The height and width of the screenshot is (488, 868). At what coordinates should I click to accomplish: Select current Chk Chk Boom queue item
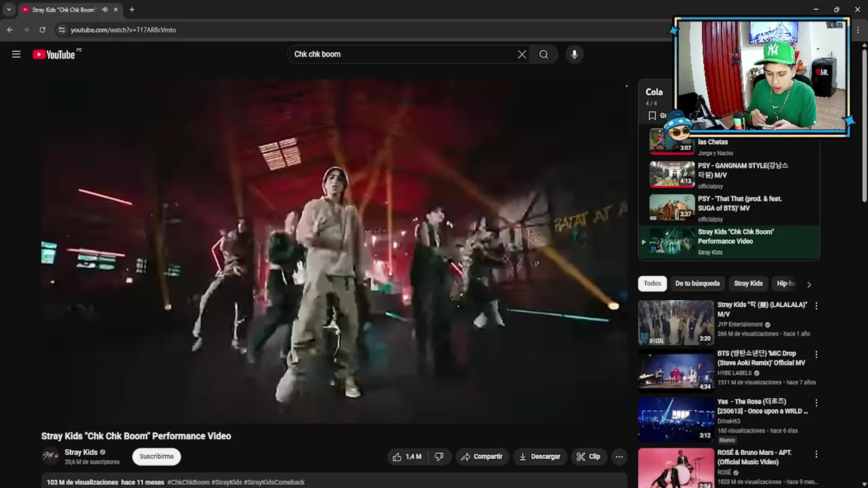click(x=729, y=241)
